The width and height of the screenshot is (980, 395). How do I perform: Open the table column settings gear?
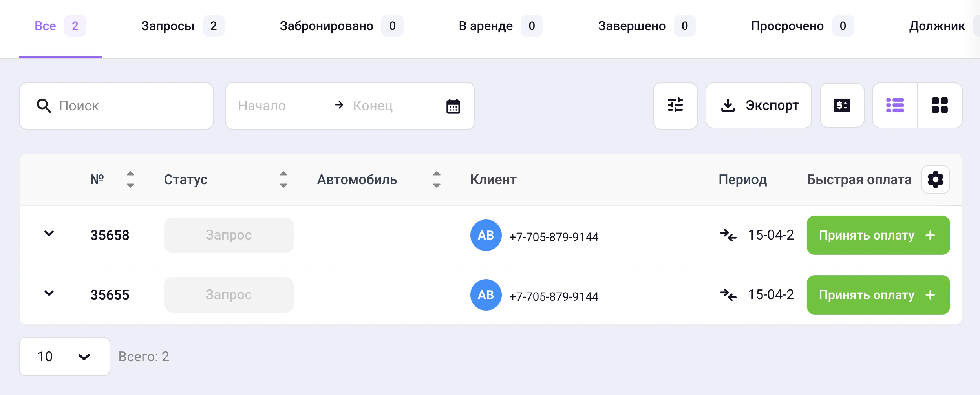(936, 179)
